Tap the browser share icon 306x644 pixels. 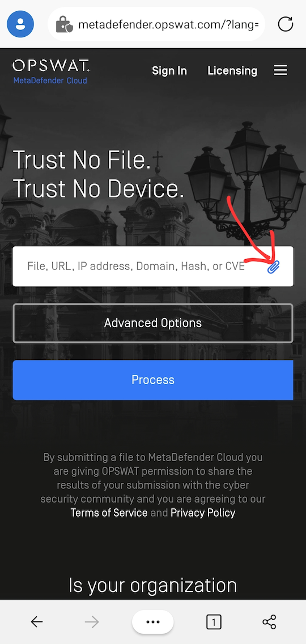click(x=269, y=622)
